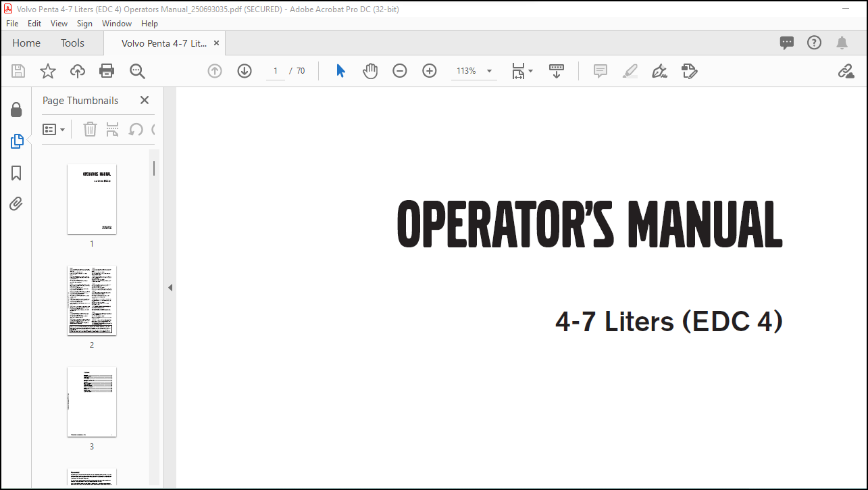This screenshot has height=490, width=868.
Task: Zoom in with plus icon
Action: click(430, 71)
